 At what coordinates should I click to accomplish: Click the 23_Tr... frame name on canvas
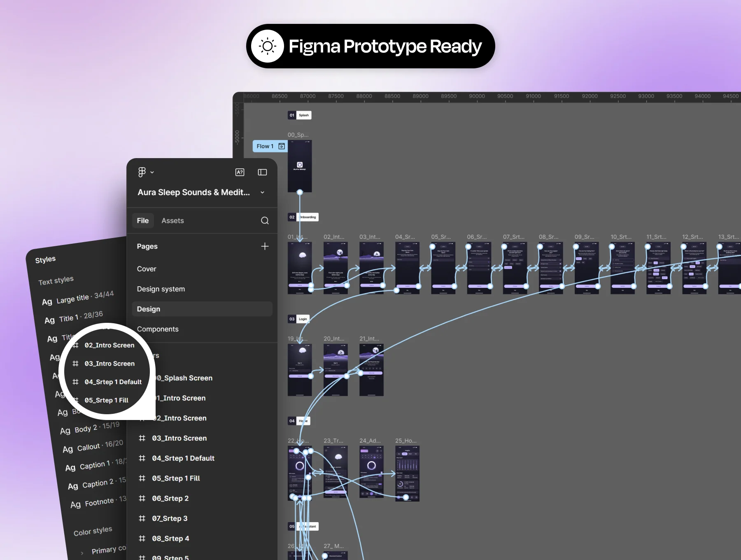coord(333,441)
